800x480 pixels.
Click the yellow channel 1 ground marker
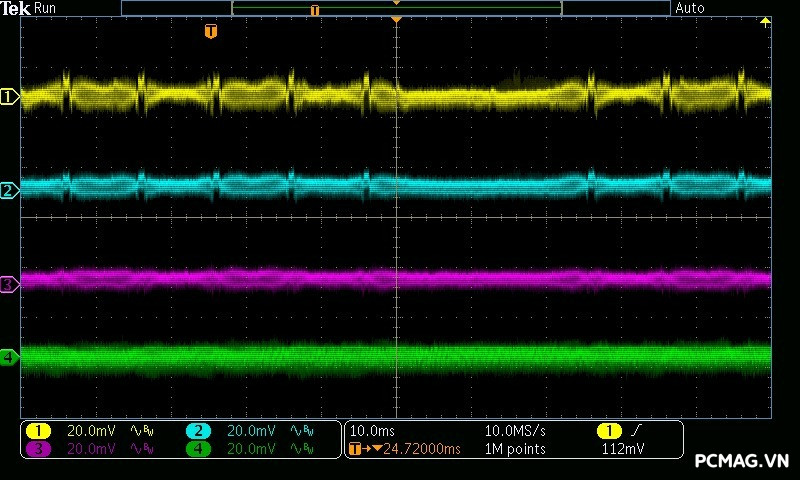pyautogui.click(x=10, y=97)
